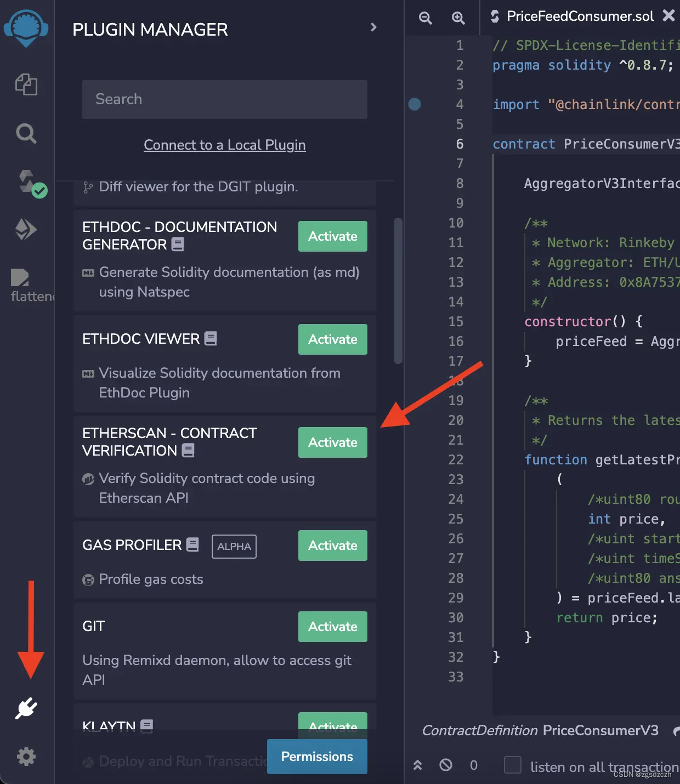Open documentation icon next to Gas Profiler
The image size is (680, 784).
click(x=192, y=544)
